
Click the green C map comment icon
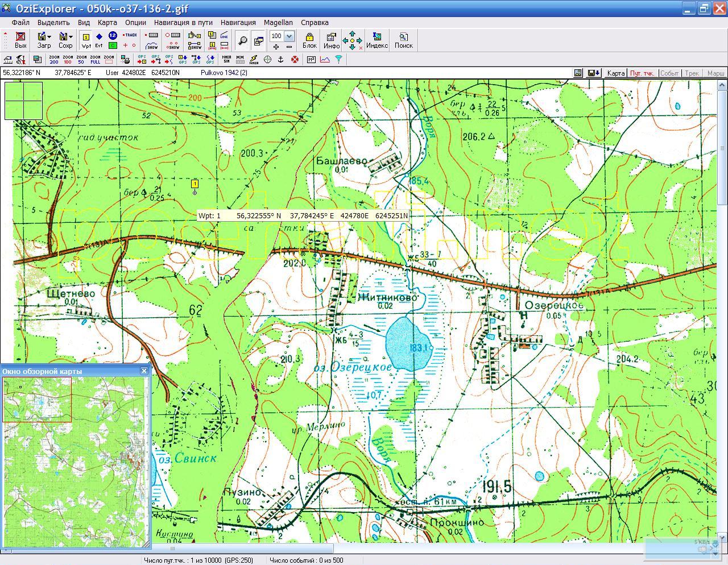coord(113,45)
